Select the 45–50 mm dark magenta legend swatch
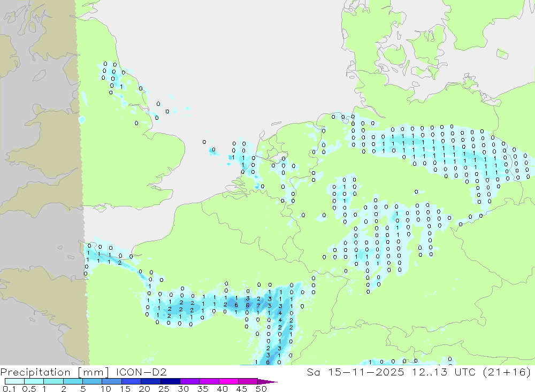This screenshot has width=535, height=392. [x=248, y=381]
